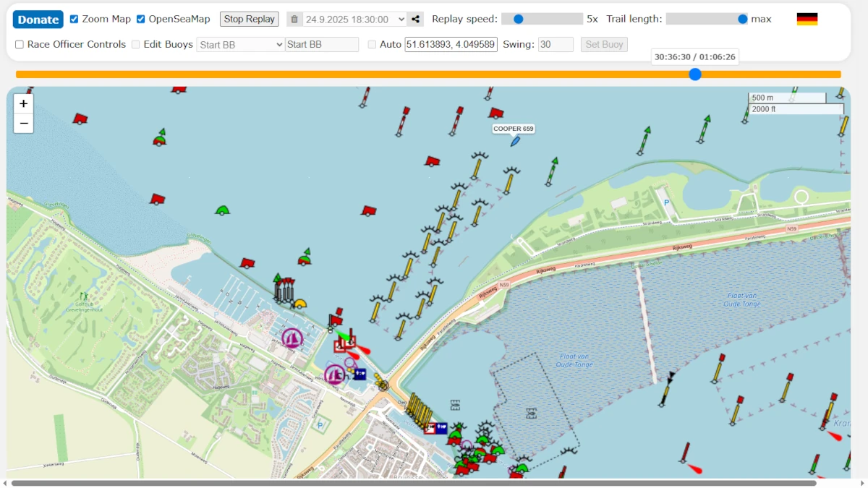Image resolution: width=868 pixels, height=488 pixels.
Task: Open the Start BB buoy dropdown
Action: point(241,45)
